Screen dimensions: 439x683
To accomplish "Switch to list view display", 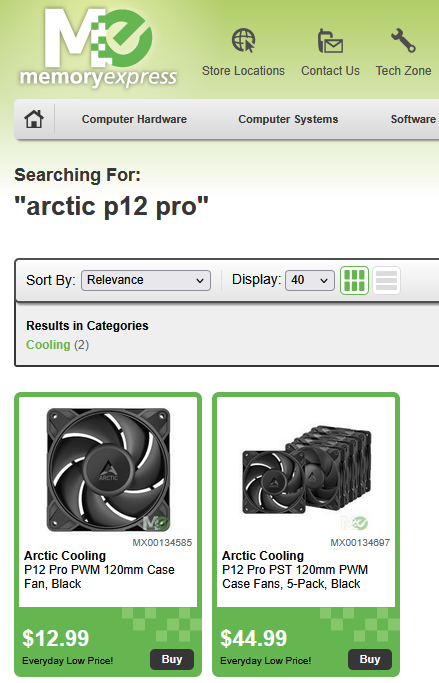I will (x=386, y=280).
